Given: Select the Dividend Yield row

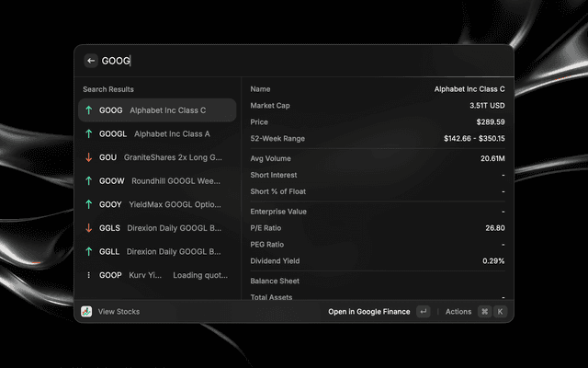Looking at the screenshot, I should [x=377, y=261].
